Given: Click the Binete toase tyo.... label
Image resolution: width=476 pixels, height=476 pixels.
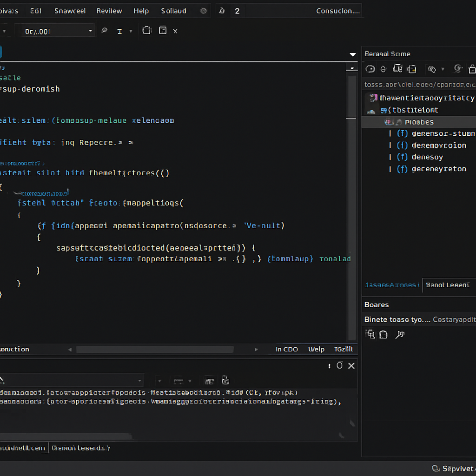Looking at the screenshot, I should (397, 320).
